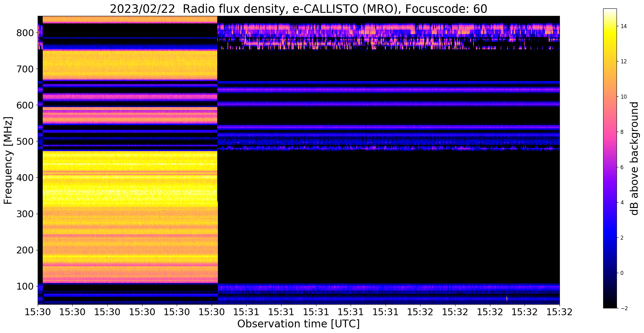Click the colorbar tick value 14
The width and height of the screenshot is (644, 333).
pos(624,26)
